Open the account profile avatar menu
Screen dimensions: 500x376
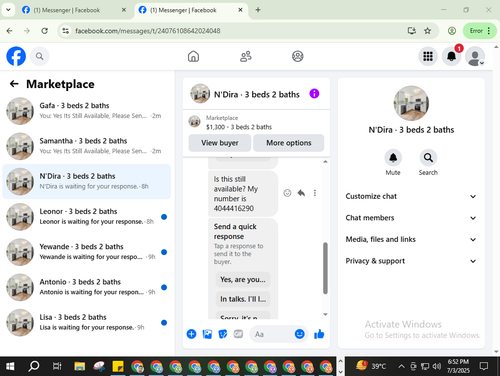click(475, 56)
